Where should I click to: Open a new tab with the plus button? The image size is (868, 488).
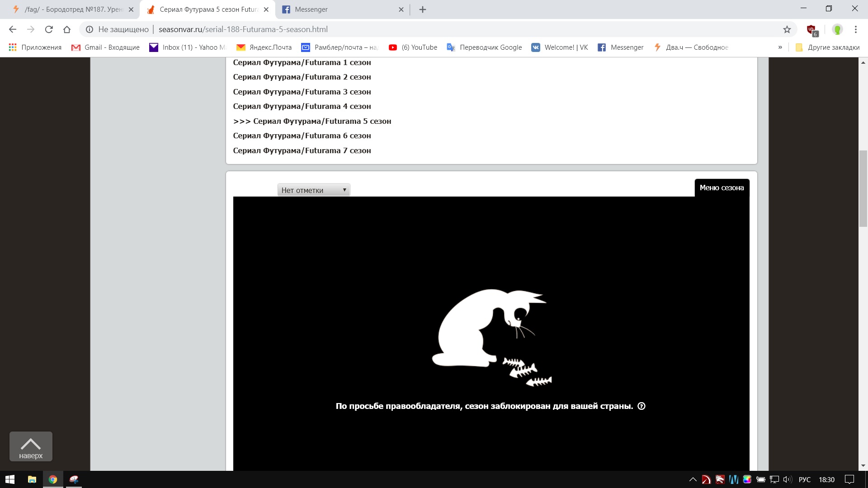[x=423, y=9]
